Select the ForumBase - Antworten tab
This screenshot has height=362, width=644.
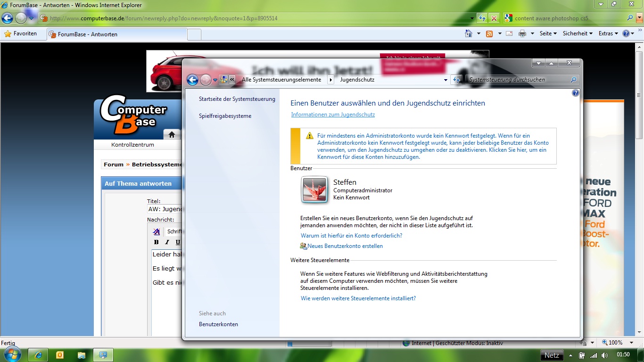coord(116,34)
